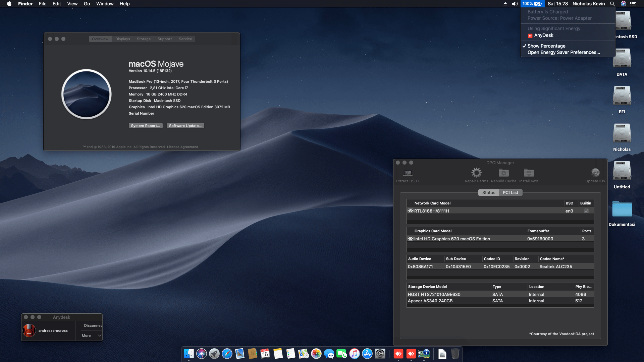The height and width of the screenshot is (362, 644).
Task: Toggle visibility of Intel HD Graphics 620 entry
Action: (410, 238)
